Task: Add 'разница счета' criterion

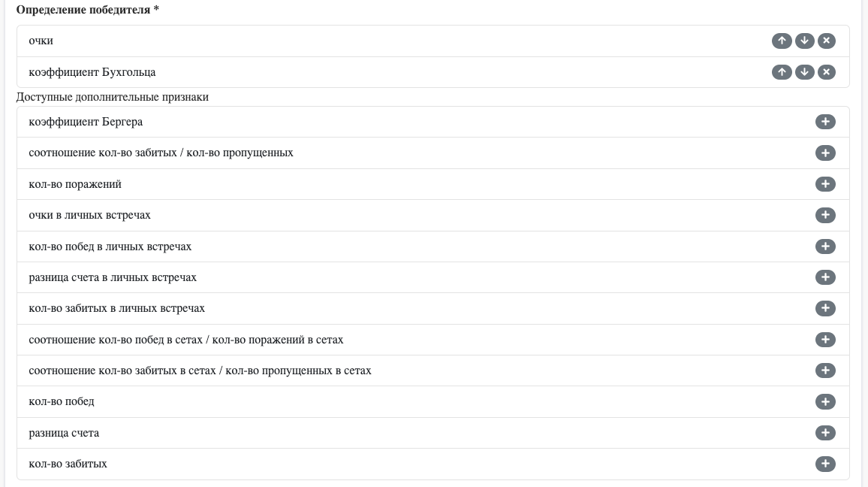Action: coord(825,433)
